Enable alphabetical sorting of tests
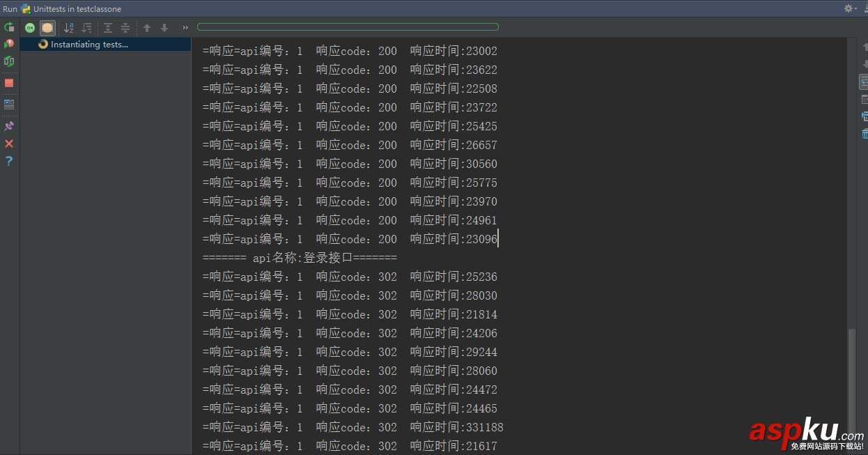The width and height of the screenshot is (868, 455). tap(68, 28)
